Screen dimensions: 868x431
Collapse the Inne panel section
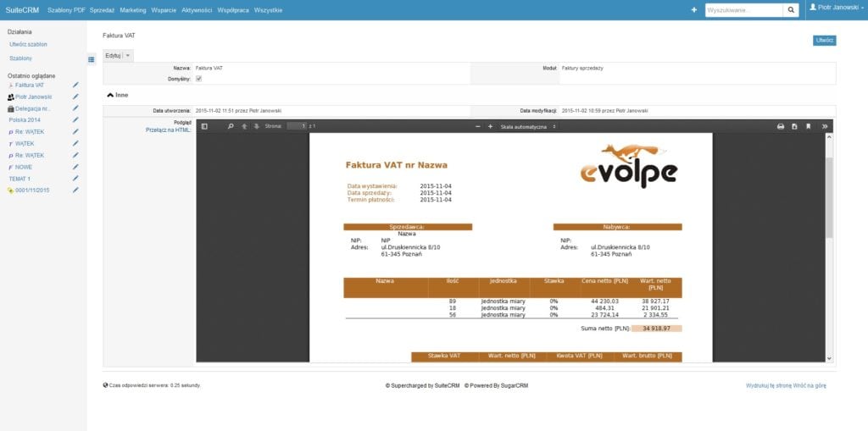(x=110, y=96)
